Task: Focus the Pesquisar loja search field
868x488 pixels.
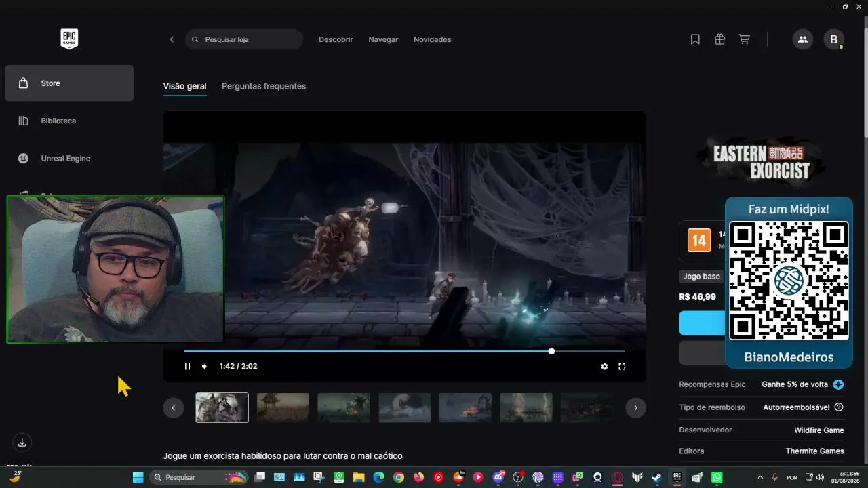Action: click(244, 39)
